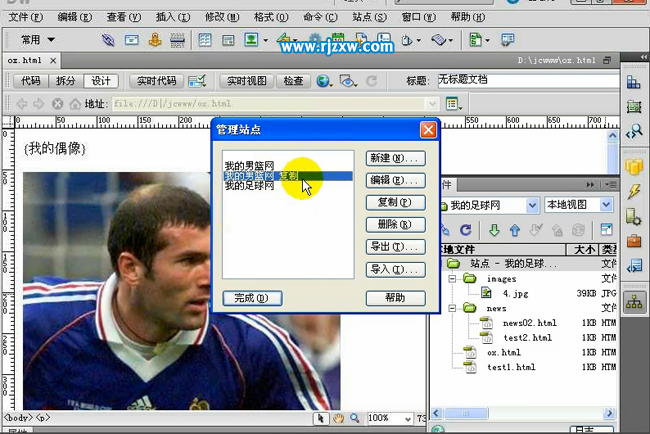The width and height of the screenshot is (650, 434).
Task: Toggle 检查 inspect mode
Action: (x=293, y=81)
